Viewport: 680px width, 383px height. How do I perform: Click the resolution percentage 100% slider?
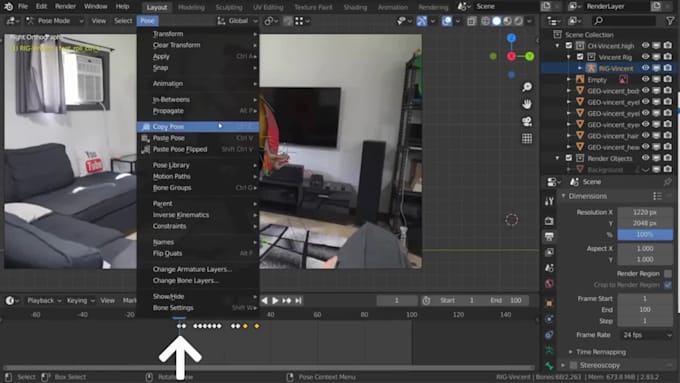[x=645, y=235]
